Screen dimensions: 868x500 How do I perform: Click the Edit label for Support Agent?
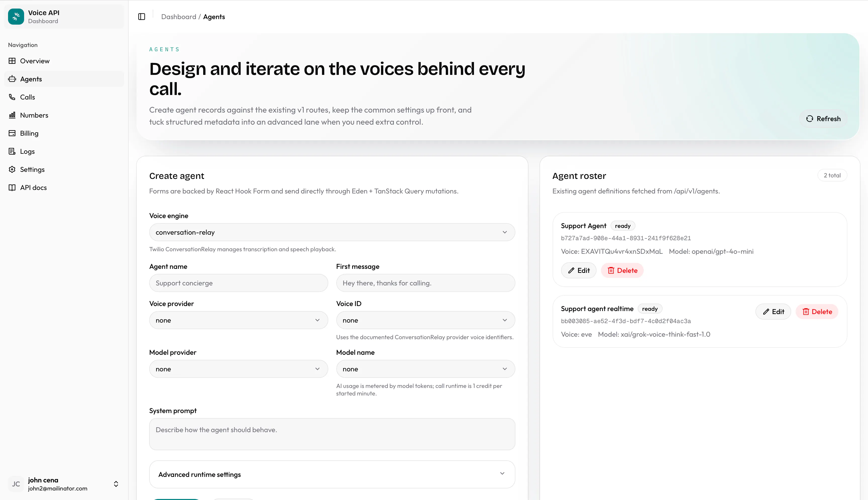(583, 271)
